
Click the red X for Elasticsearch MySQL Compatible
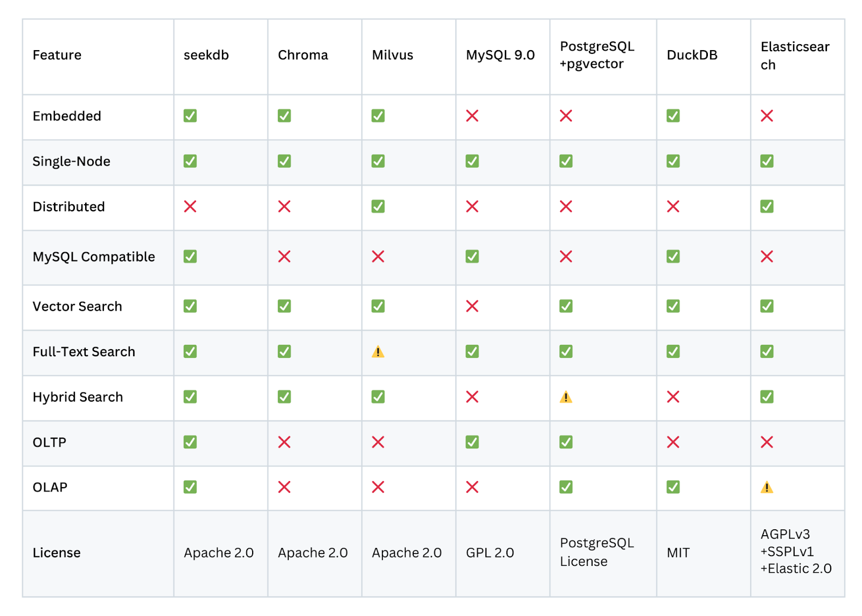[x=767, y=257]
